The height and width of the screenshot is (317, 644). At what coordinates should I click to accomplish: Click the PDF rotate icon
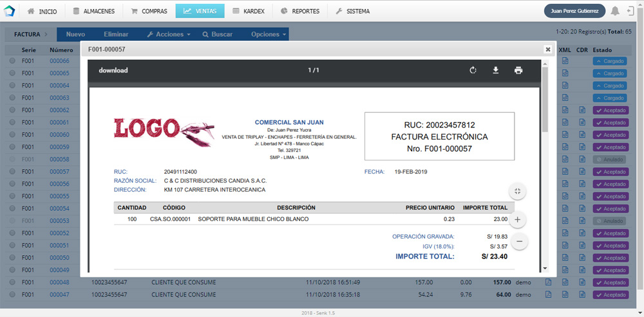pyautogui.click(x=473, y=70)
